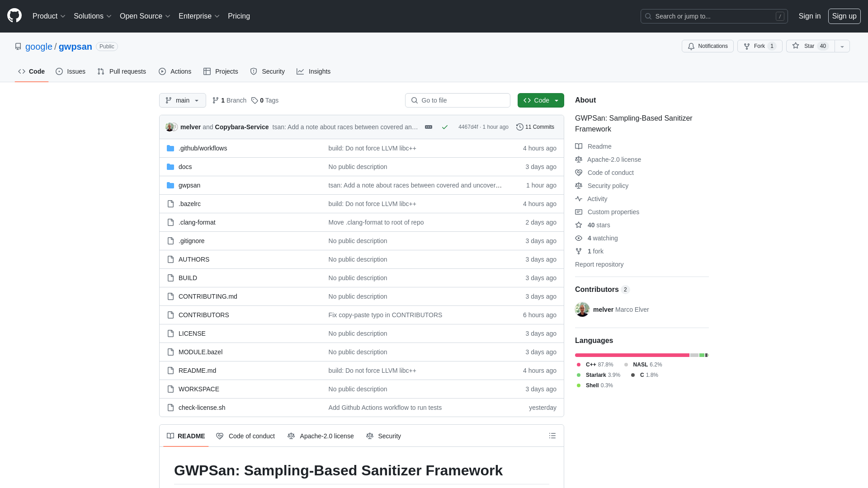868x488 pixels.
Task: Click the Pull requests icon in navigation
Action: (x=101, y=71)
